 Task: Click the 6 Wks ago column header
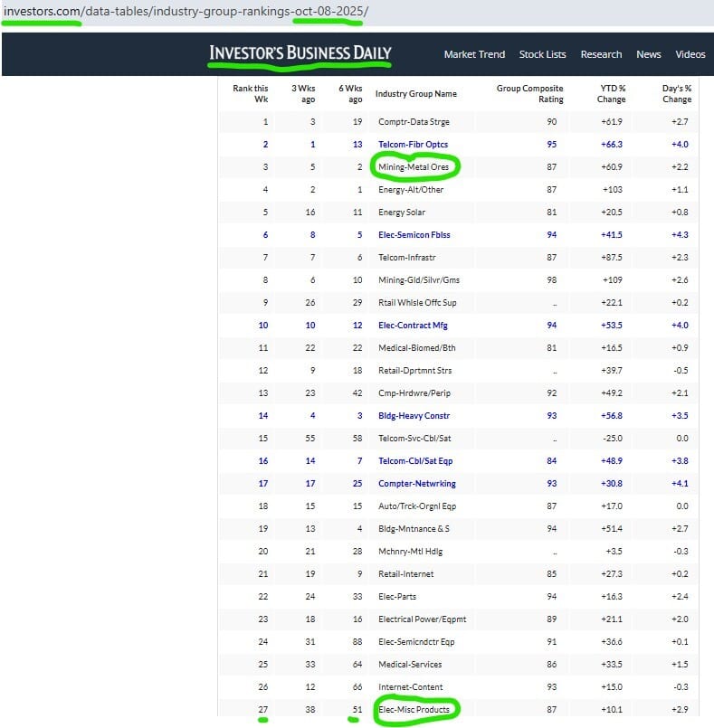coord(350,93)
